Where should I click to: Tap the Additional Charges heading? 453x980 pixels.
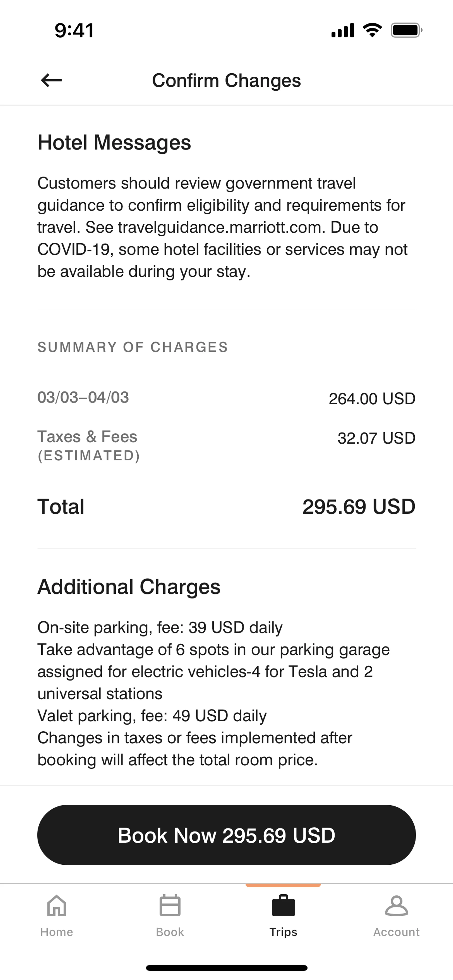click(129, 587)
